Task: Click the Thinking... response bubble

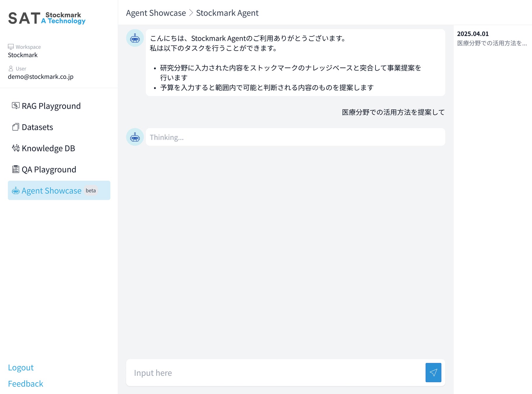Action: 295,137
